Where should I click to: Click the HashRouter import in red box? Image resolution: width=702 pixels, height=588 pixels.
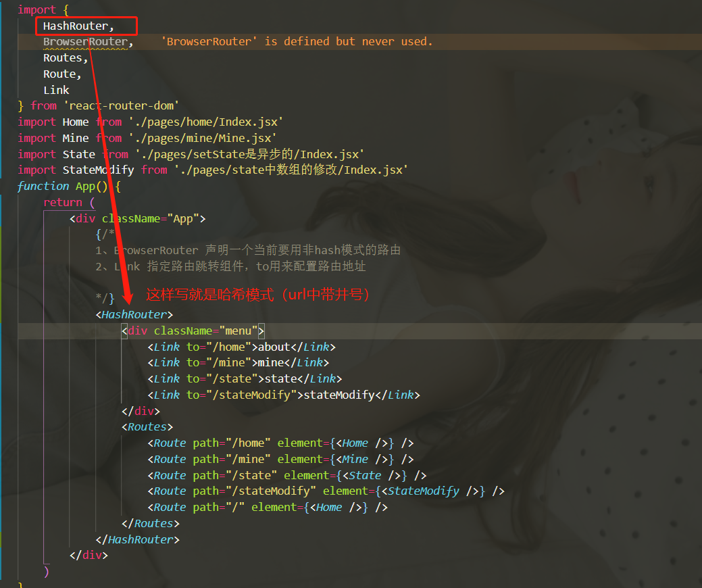[78, 26]
